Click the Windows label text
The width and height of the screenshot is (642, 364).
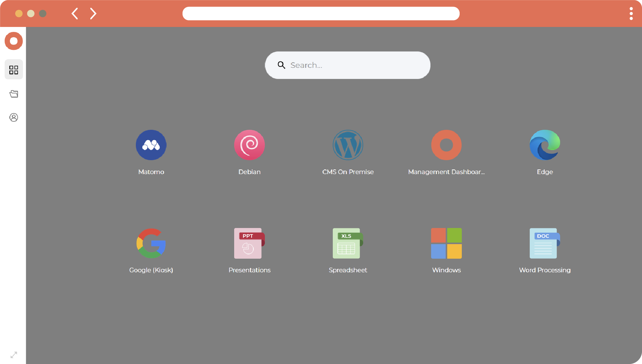446,270
